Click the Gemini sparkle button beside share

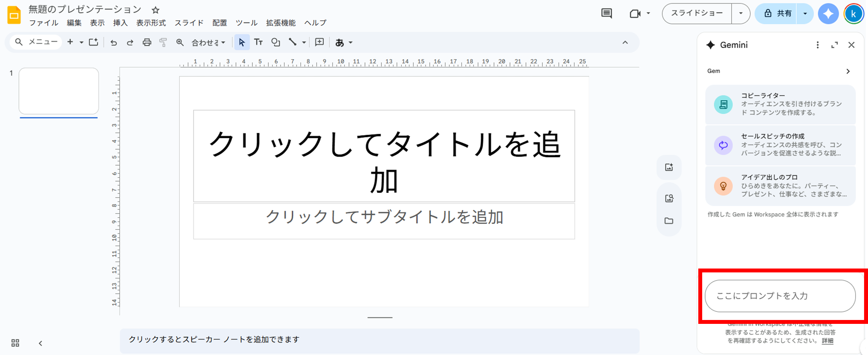click(828, 14)
